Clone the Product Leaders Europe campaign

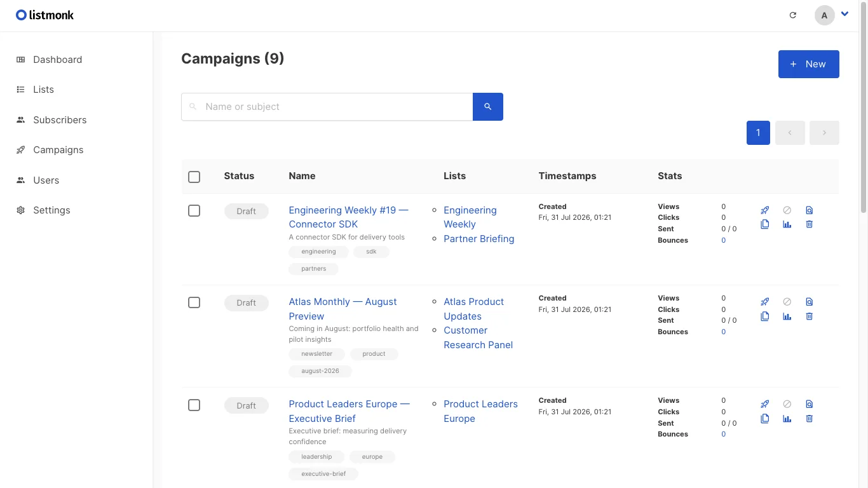[765, 419]
